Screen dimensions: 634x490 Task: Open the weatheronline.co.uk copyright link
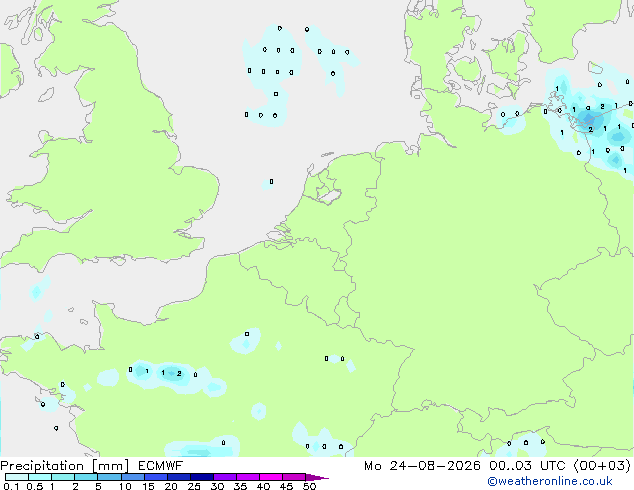[x=550, y=481]
